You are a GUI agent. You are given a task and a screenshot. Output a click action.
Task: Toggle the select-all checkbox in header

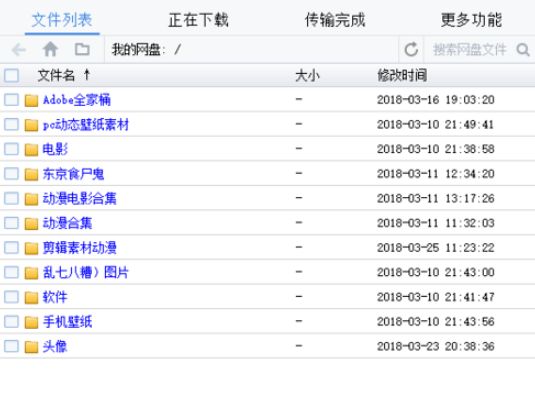(x=11, y=75)
